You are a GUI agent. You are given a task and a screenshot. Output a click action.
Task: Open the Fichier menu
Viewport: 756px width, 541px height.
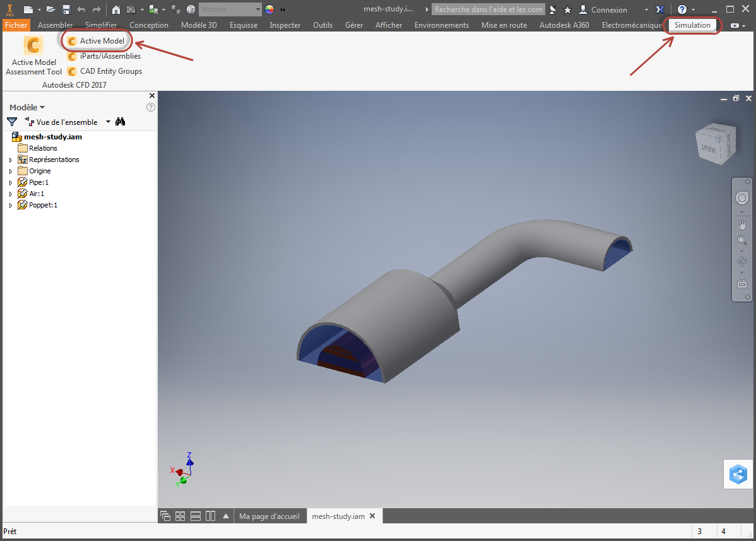coord(16,25)
